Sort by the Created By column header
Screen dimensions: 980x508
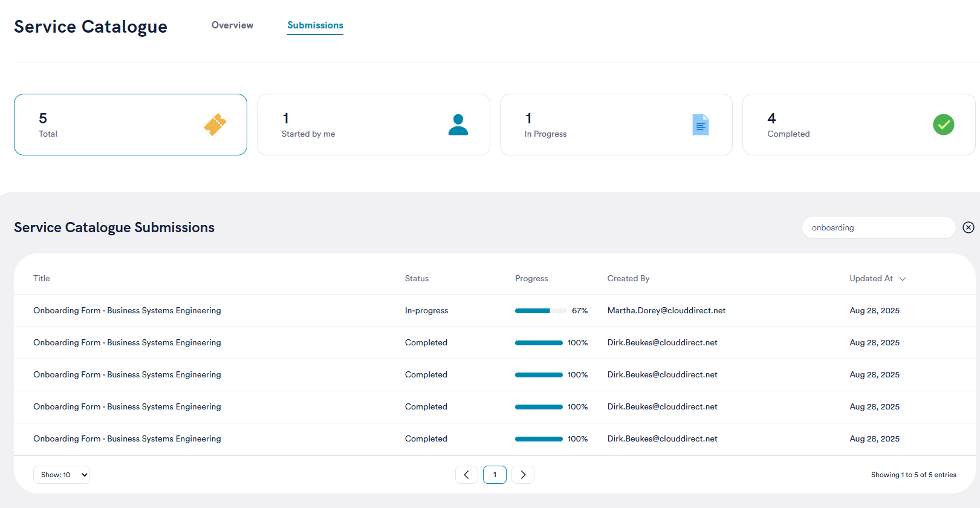point(628,279)
